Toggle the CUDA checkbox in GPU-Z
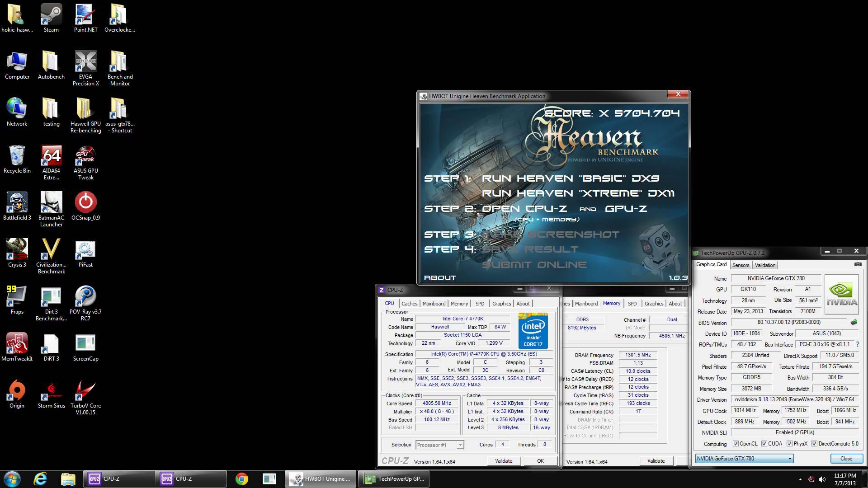The width and height of the screenshot is (868, 488). [x=764, y=444]
